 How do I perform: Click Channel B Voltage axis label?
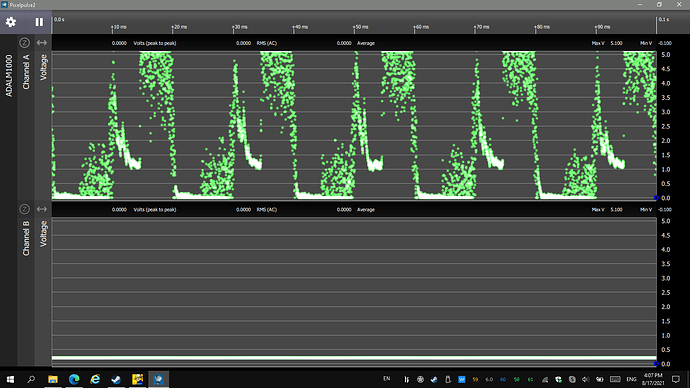click(44, 234)
